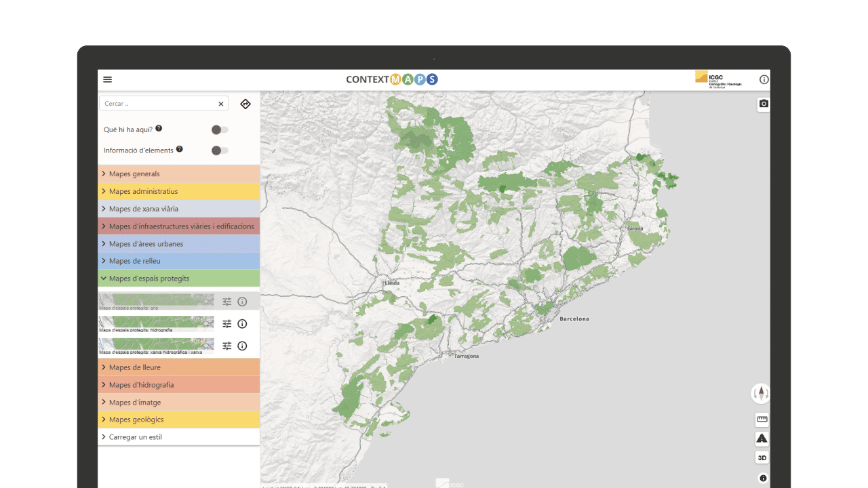Enable the 'Què hi ha aquí?' toggle

[x=219, y=129]
